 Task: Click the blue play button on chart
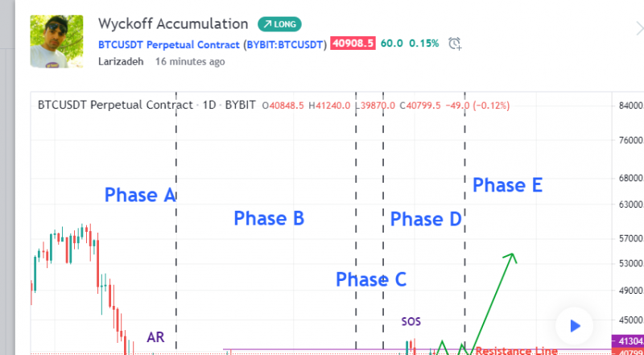[x=575, y=326]
